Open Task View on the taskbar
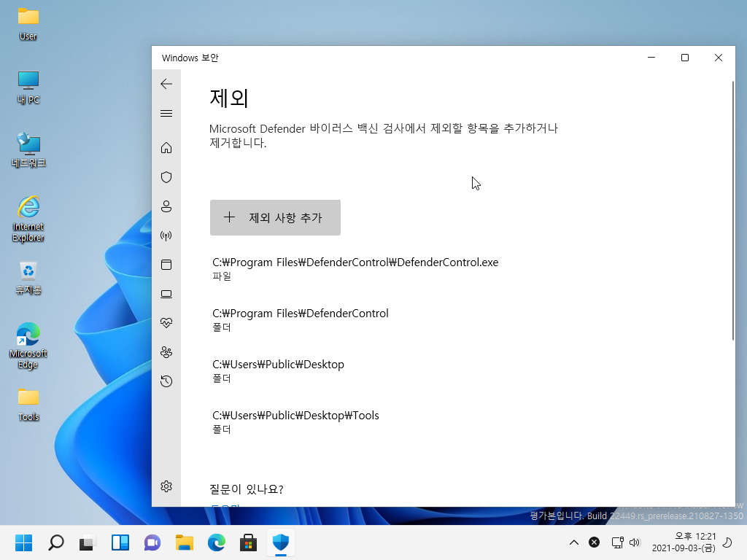The image size is (747, 560). point(88,542)
